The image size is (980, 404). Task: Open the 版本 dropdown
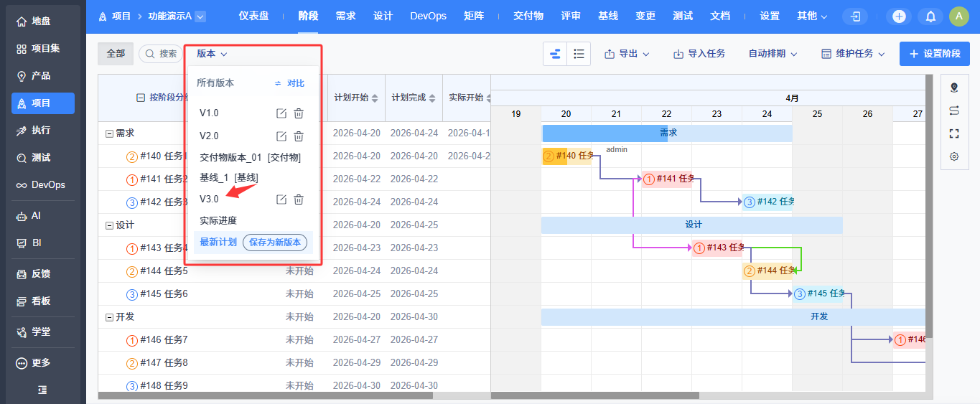[x=212, y=54]
